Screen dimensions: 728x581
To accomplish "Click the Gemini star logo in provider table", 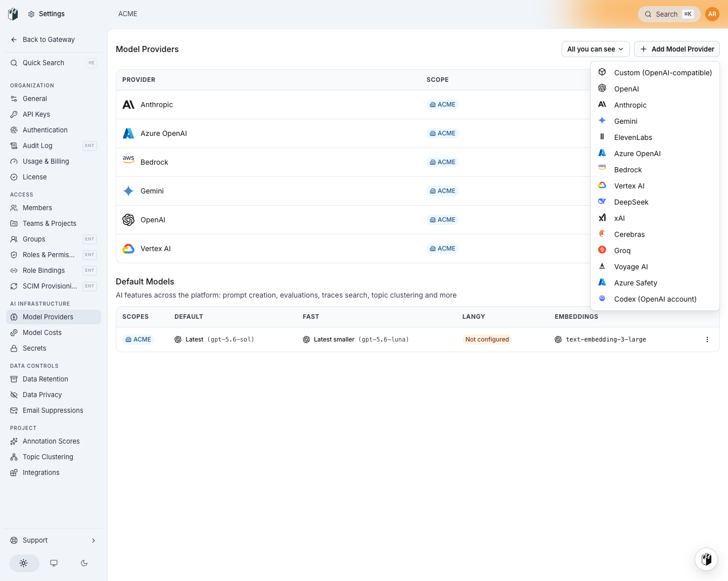I will point(128,191).
